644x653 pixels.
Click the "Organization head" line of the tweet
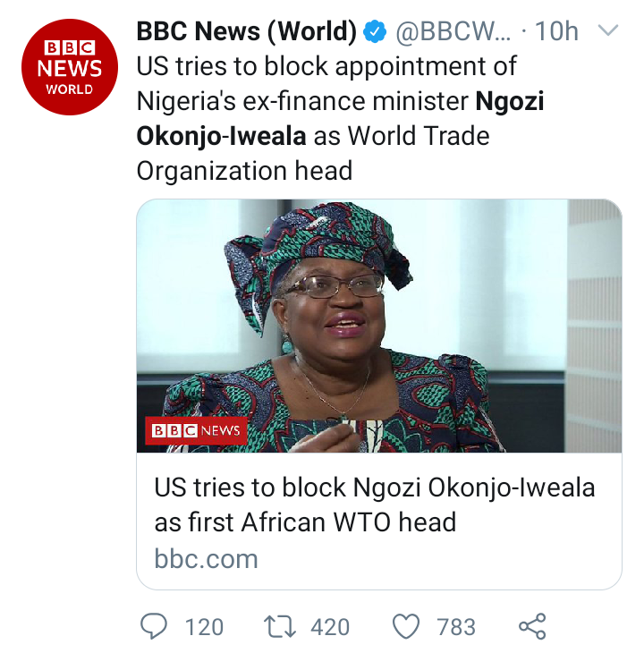(244, 170)
